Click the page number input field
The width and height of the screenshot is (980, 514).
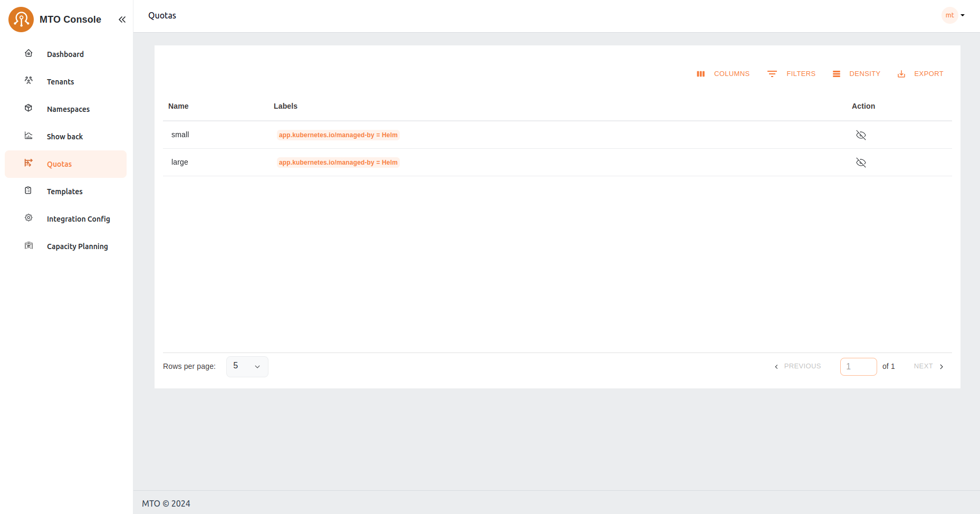(858, 366)
